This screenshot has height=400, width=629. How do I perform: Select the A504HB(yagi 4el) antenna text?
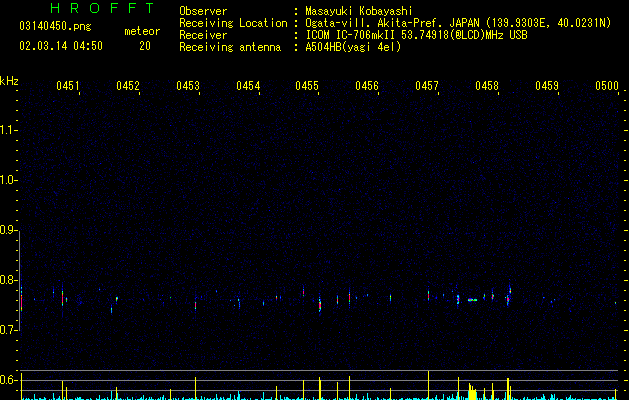click(353, 47)
